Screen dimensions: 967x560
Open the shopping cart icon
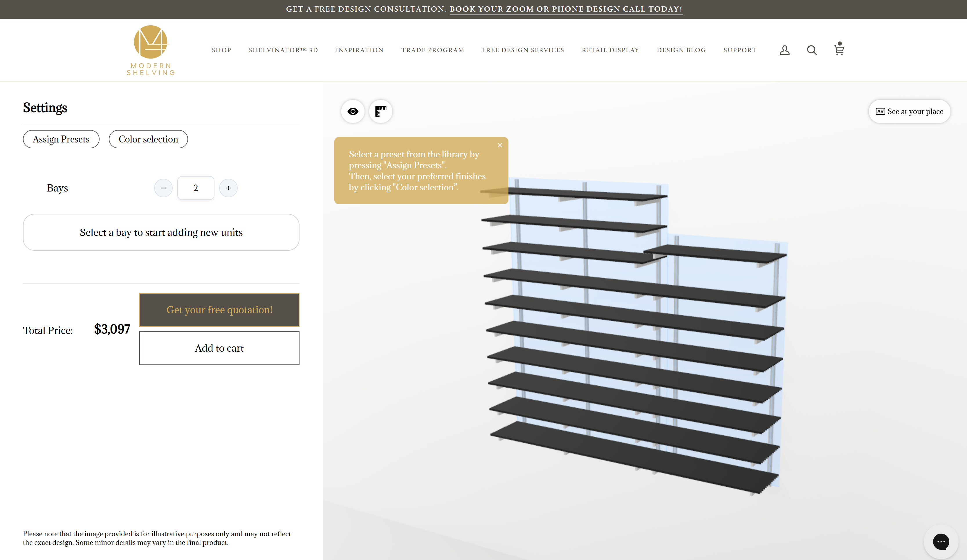839,50
